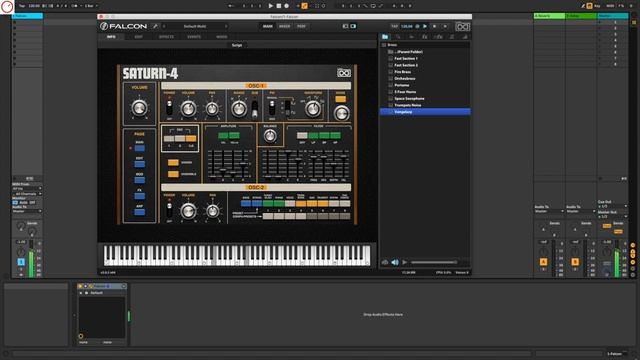This screenshot has height=360, width=640.
Task: Select the MOD page button
Action: click(x=140, y=180)
